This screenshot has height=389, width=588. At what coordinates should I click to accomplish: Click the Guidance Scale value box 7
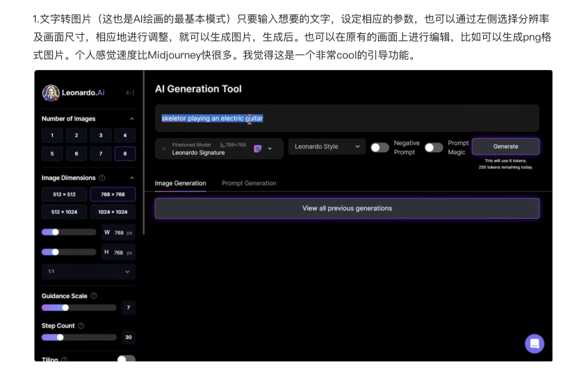129,308
